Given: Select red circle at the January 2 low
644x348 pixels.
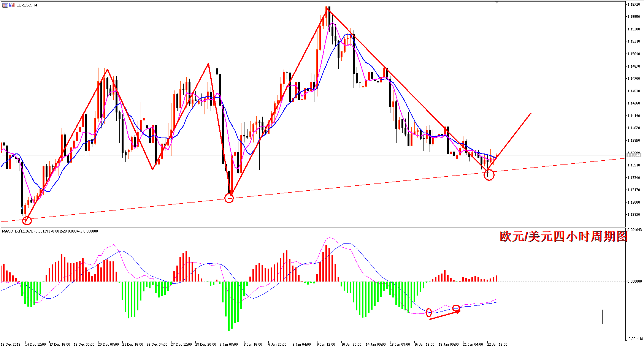Looking at the screenshot, I should (x=229, y=198).
